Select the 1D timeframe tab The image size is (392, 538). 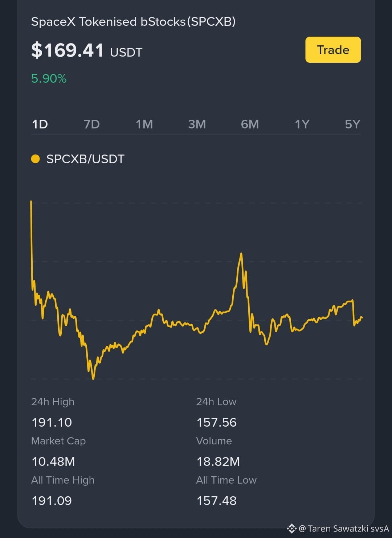point(40,124)
